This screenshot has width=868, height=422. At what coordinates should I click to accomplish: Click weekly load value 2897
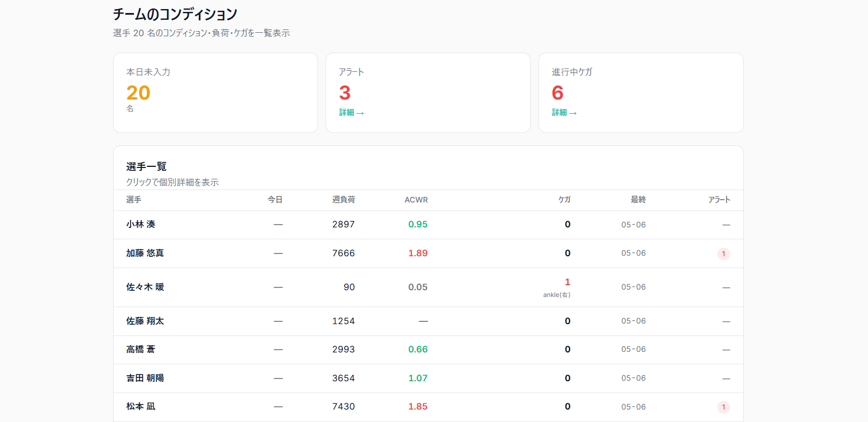pos(344,225)
